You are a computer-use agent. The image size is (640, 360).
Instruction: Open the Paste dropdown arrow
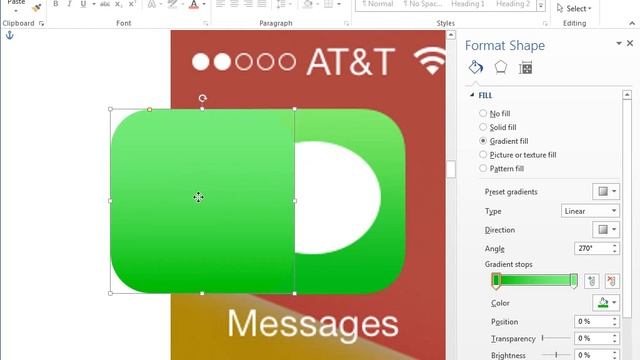click(x=16, y=10)
